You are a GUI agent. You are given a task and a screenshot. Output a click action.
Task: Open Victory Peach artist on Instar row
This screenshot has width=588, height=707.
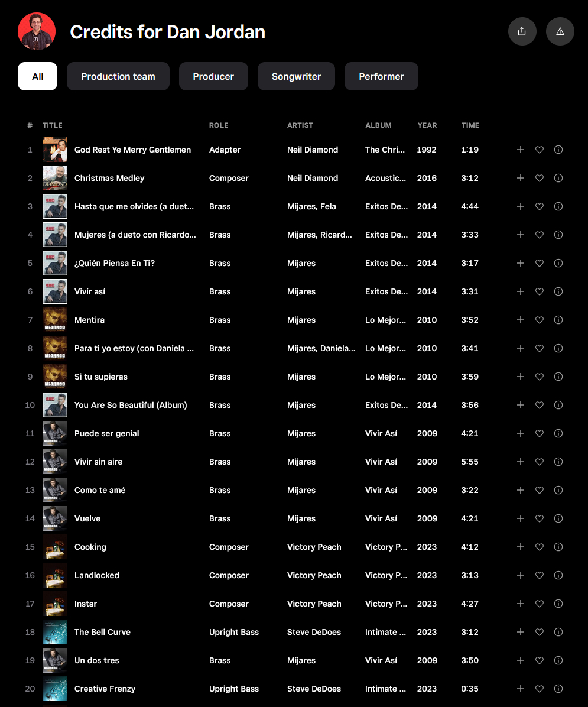(x=314, y=604)
